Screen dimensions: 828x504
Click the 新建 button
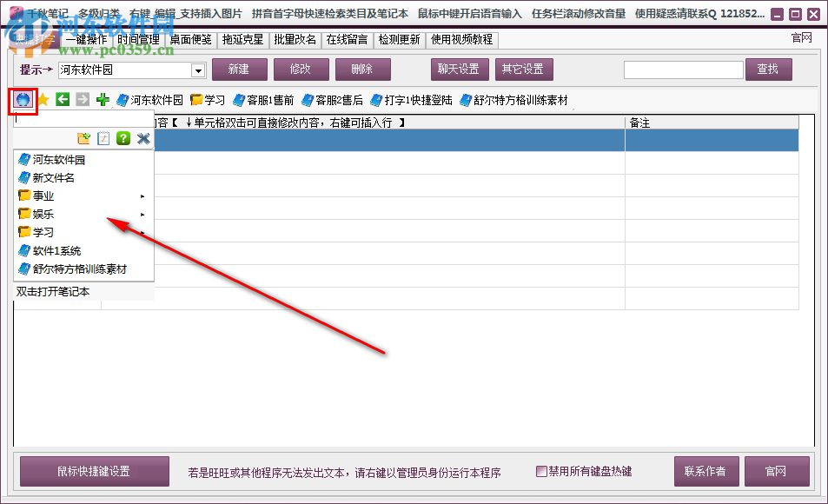pyautogui.click(x=239, y=70)
